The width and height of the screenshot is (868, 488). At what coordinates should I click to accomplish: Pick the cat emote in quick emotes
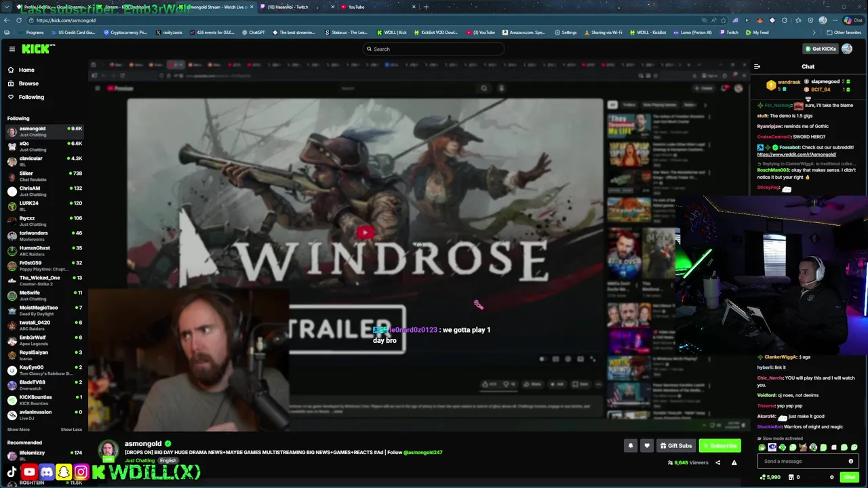[804, 447]
